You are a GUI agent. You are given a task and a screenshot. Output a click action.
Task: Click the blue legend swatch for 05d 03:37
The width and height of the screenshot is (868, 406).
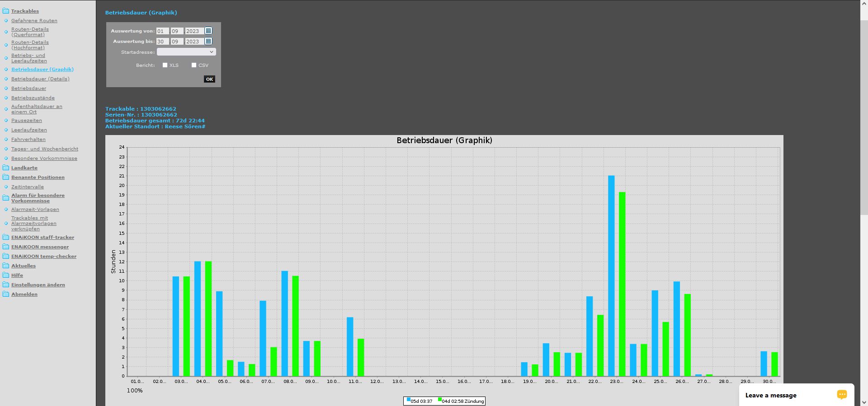coord(409,400)
